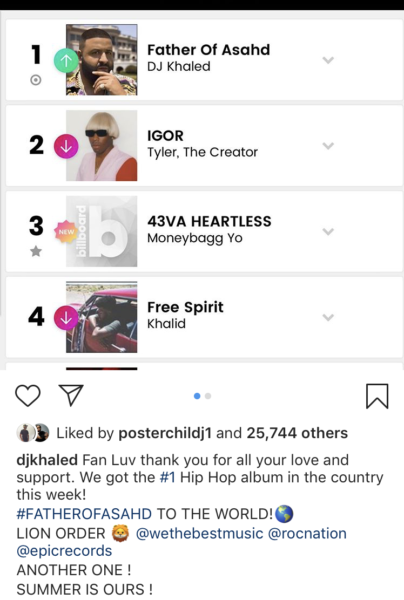Switch to the second carousel image dot

point(208,396)
